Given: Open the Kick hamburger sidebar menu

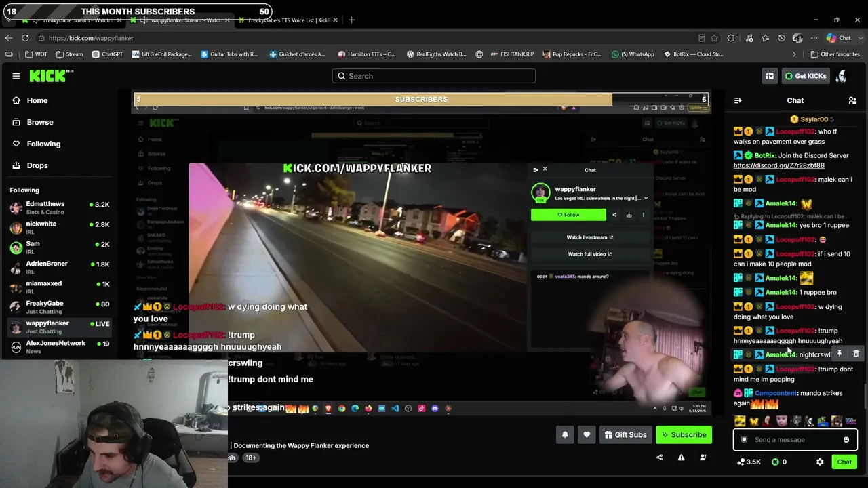Looking at the screenshot, I should click(x=16, y=76).
